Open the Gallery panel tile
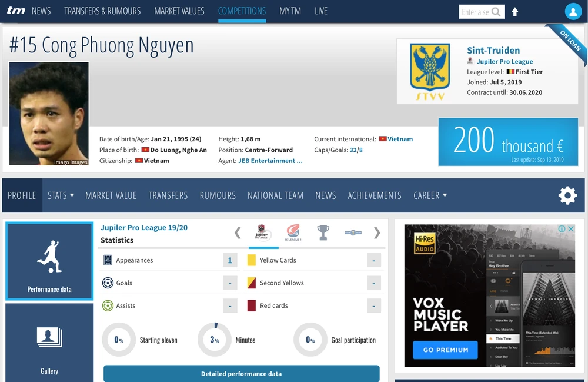 (x=49, y=344)
